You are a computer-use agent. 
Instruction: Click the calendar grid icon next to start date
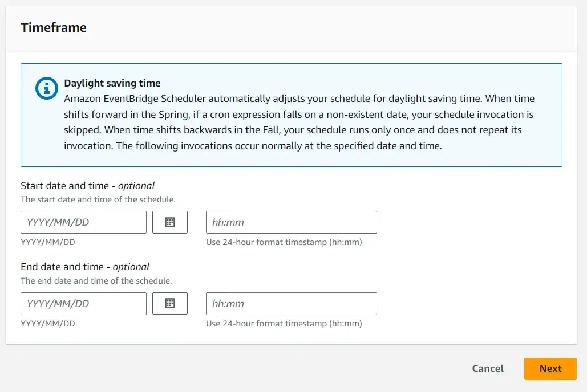point(170,222)
